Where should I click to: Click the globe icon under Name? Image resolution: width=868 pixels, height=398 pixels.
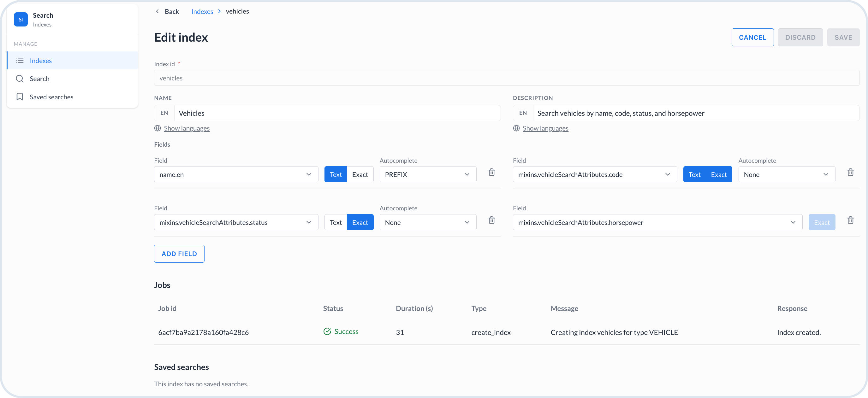[158, 128]
